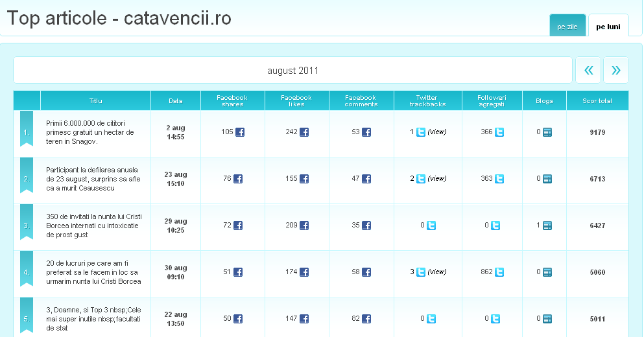644x337 pixels.
Task: Open the (view) link in row 4
Action: point(437,272)
